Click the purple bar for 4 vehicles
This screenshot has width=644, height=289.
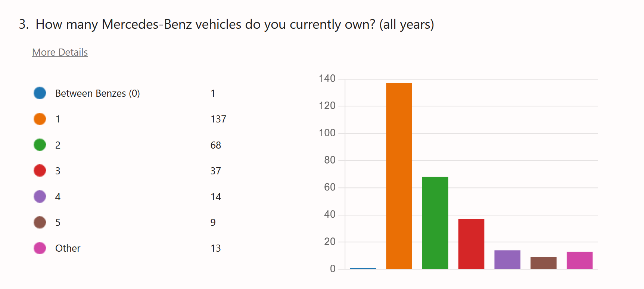(x=507, y=260)
